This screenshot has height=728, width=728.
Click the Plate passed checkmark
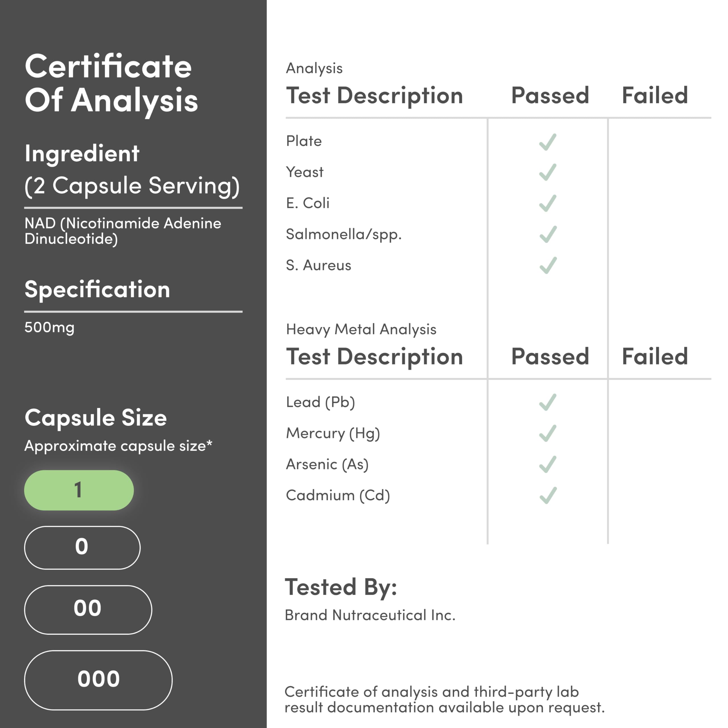(x=547, y=142)
